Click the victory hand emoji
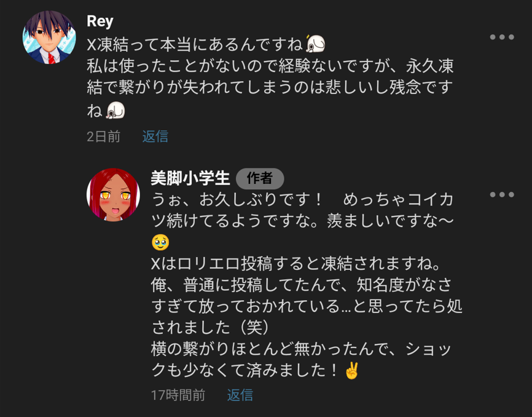Screen dimensions: 532x417 tap(351, 371)
